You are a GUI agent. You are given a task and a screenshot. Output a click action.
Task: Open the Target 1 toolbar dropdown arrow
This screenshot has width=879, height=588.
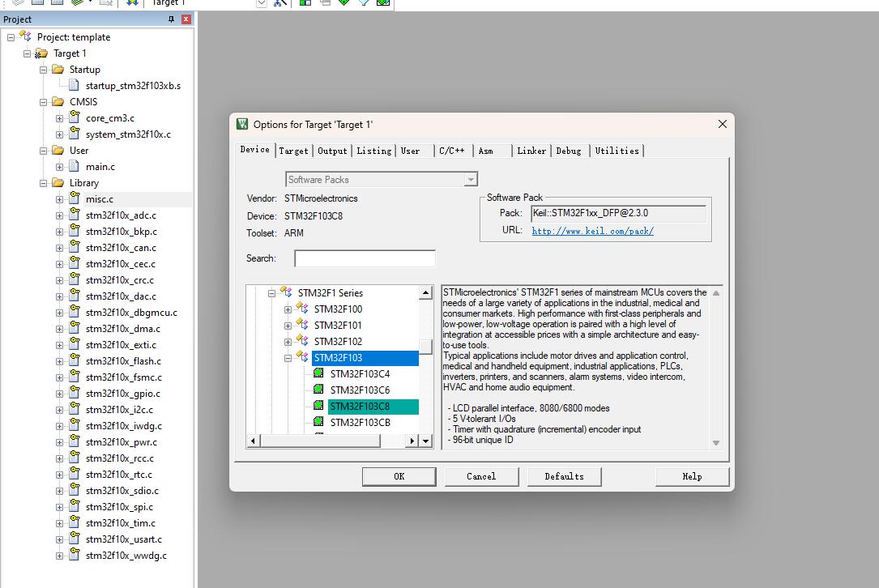pos(261,3)
